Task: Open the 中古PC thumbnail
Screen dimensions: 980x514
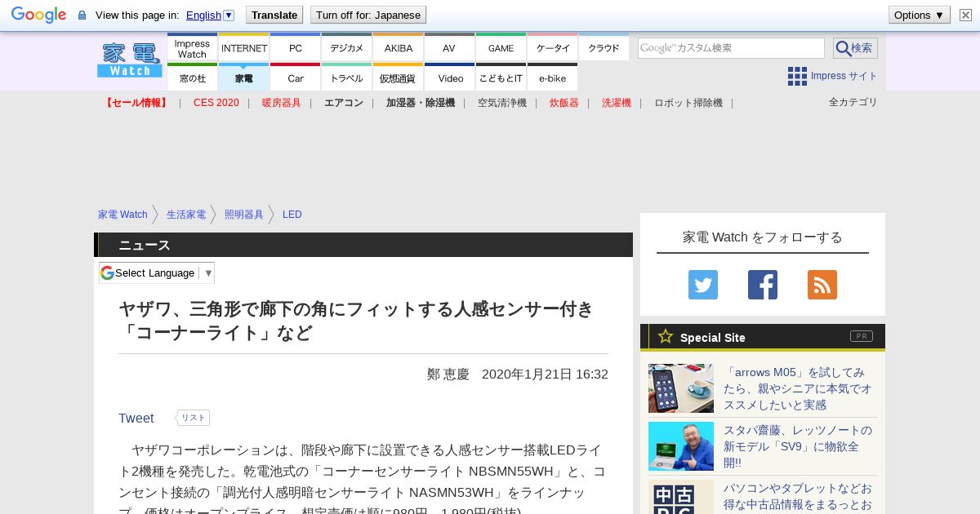Action: click(x=681, y=497)
